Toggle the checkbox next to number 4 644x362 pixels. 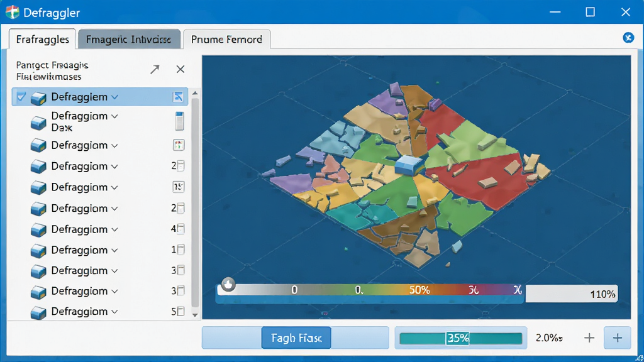180,229
